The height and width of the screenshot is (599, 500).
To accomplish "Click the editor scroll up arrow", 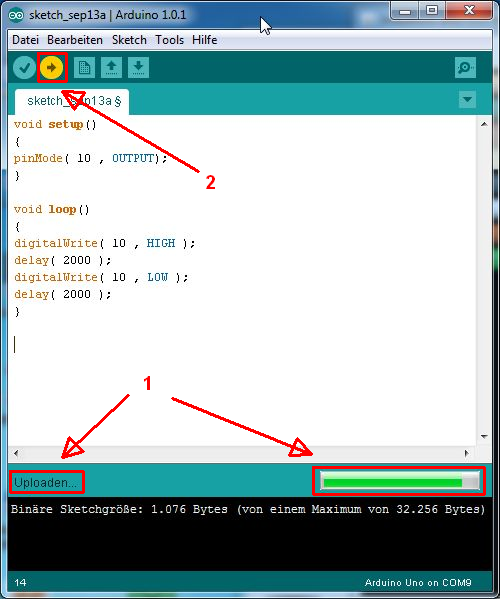I will pyautogui.click(x=484, y=124).
